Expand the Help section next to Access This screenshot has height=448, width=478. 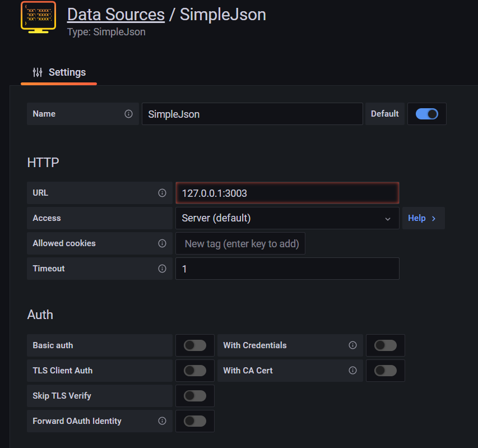pyautogui.click(x=423, y=218)
